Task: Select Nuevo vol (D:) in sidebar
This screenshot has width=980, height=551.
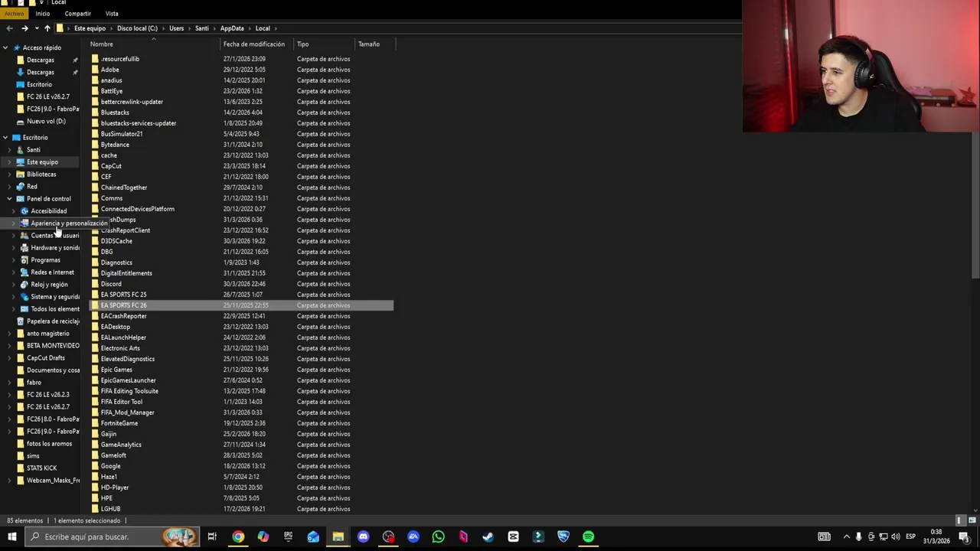Action: pyautogui.click(x=46, y=121)
